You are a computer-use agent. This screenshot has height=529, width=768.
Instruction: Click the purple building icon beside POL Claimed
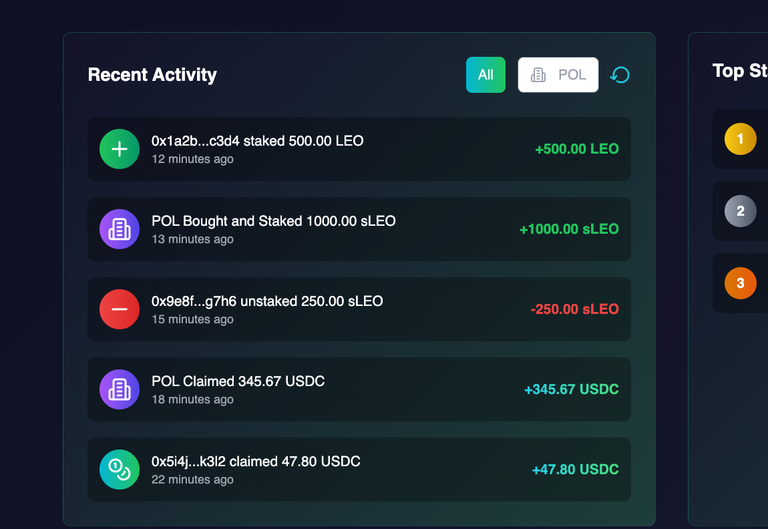pos(120,389)
